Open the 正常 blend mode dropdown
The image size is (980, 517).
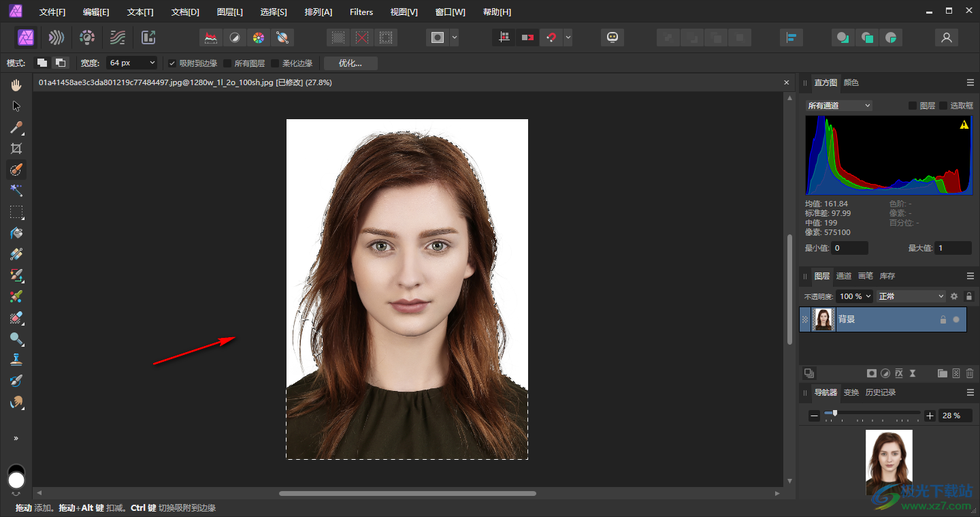click(x=911, y=296)
